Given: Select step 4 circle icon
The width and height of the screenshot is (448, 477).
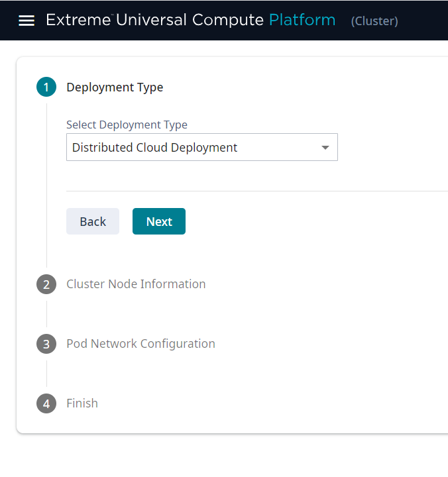Looking at the screenshot, I should pos(46,403).
